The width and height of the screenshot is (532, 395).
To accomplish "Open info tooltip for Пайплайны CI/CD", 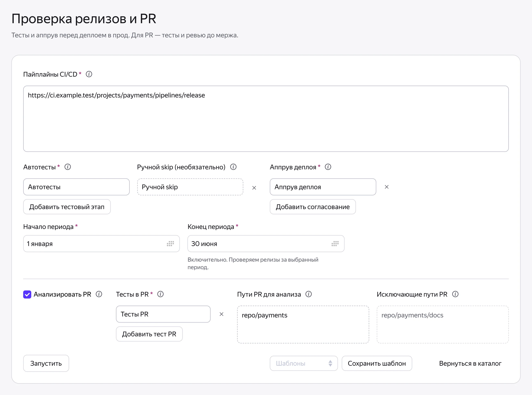I will (x=89, y=74).
